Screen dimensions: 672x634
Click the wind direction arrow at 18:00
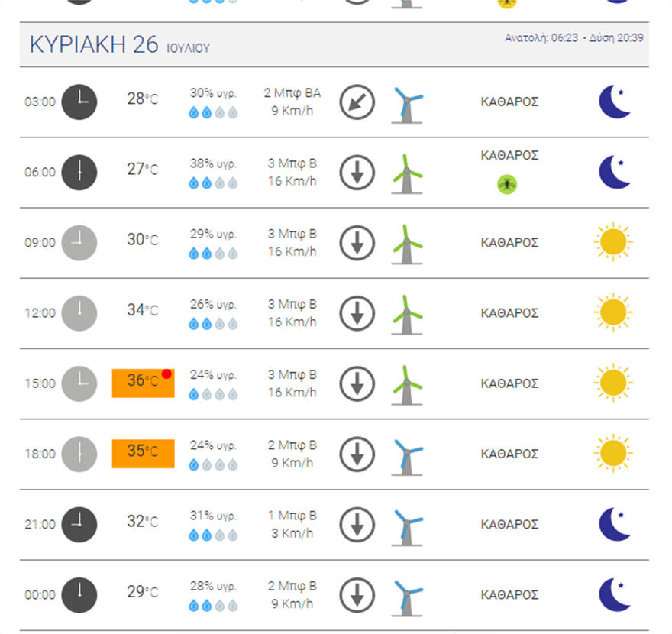click(357, 454)
